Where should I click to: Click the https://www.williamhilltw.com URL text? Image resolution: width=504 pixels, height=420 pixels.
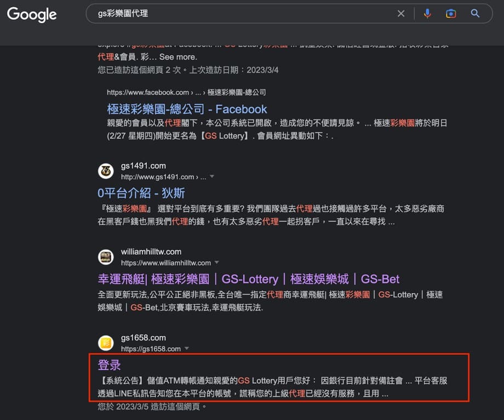tap(166, 263)
